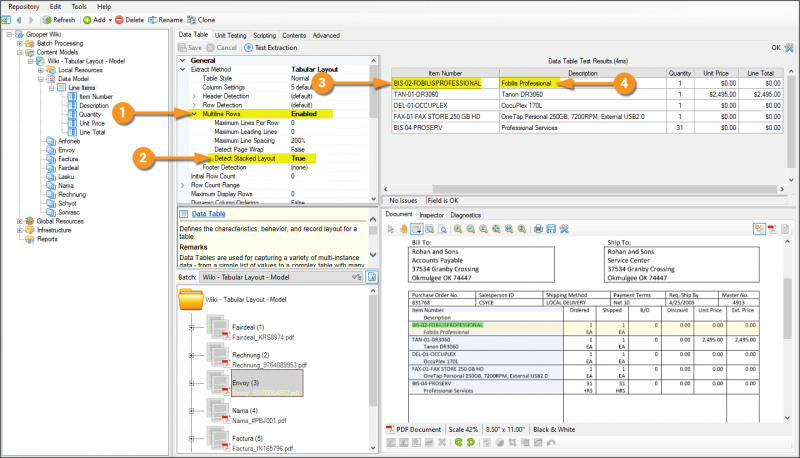The image size is (800, 458).
Task: Open the Batch selection dropdown
Action: (x=356, y=277)
